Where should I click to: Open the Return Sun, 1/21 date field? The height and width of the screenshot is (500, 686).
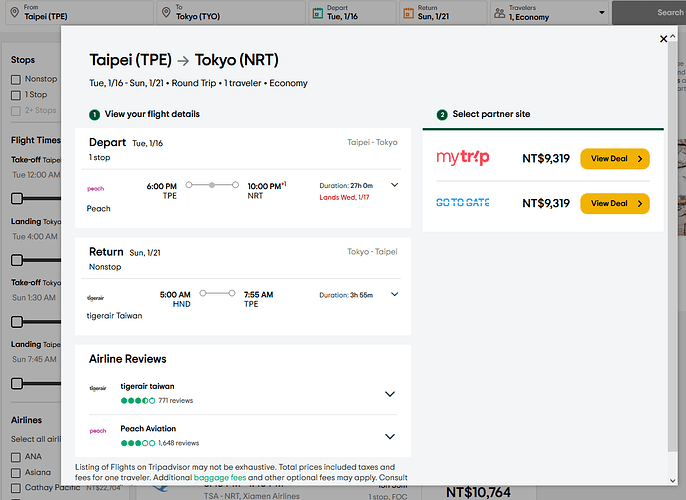coord(443,12)
